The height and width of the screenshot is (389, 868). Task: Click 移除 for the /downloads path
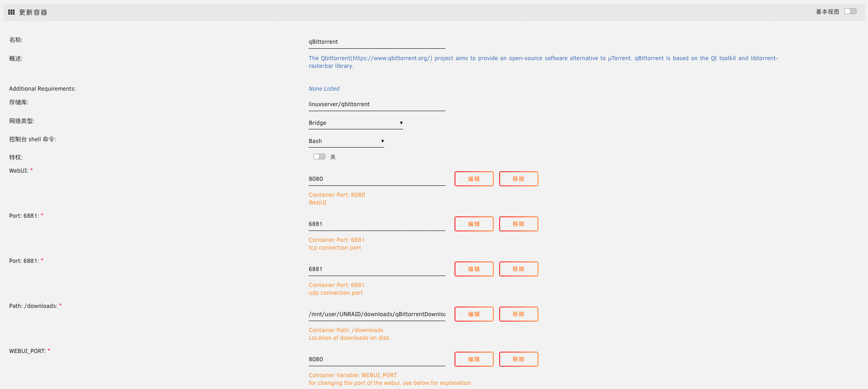(519, 314)
